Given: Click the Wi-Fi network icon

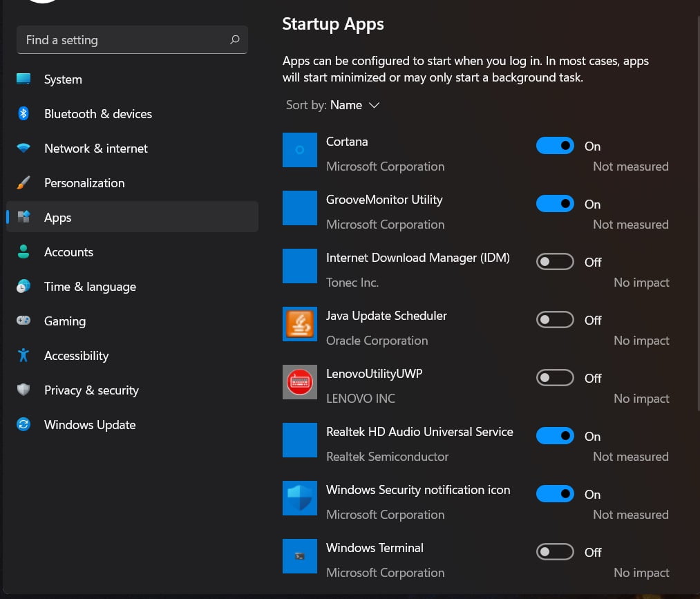Looking at the screenshot, I should point(23,148).
